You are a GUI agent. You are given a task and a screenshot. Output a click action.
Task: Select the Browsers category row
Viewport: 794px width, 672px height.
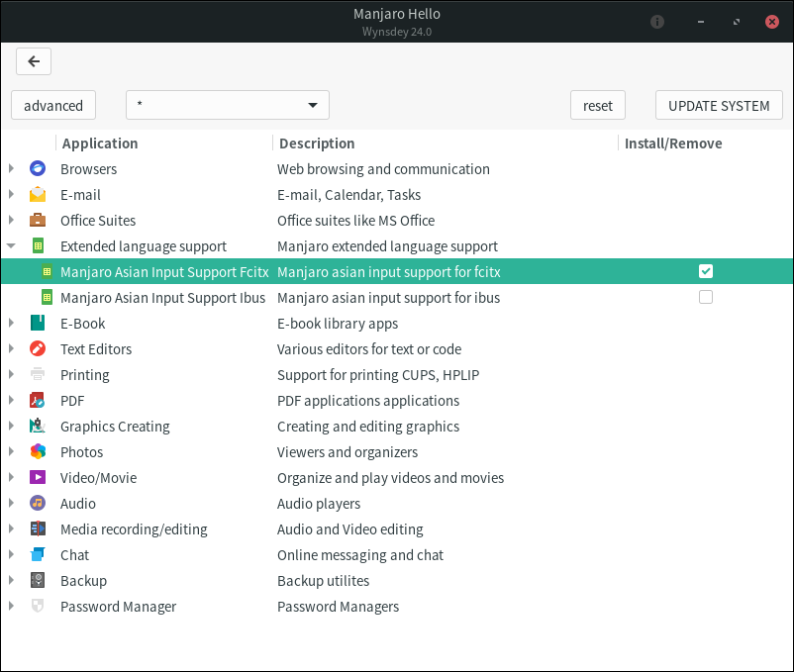click(397, 168)
